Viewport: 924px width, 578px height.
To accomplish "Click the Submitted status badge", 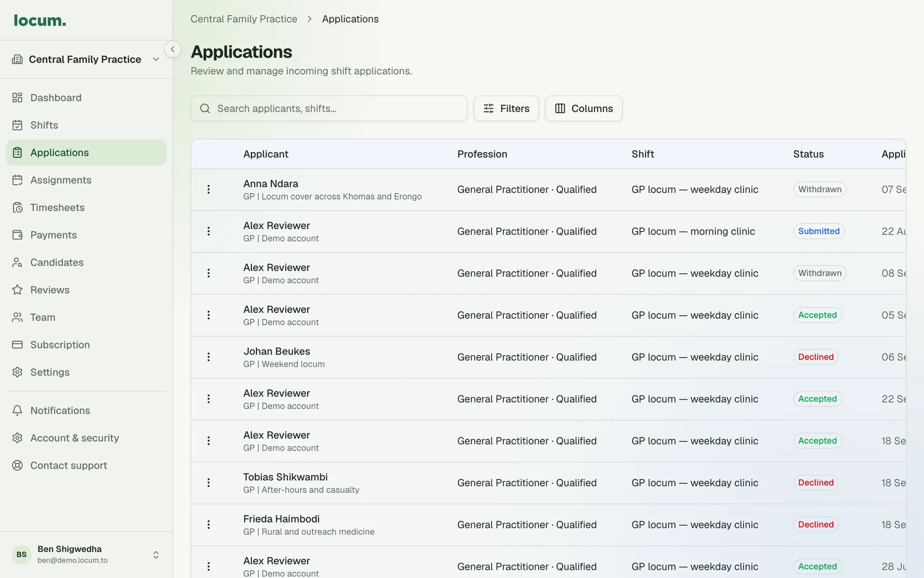I will coord(819,231).
